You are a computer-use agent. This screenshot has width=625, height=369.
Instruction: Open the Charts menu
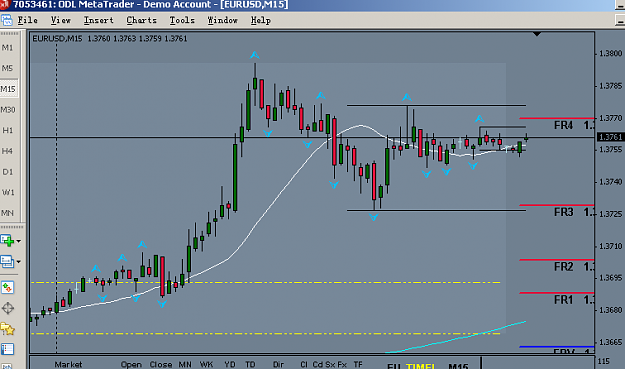coord(141,20)
